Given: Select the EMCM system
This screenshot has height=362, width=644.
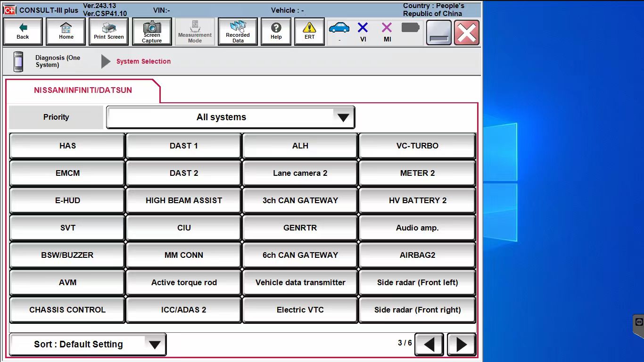Looking at the screenshot, I should pos(67,173).
